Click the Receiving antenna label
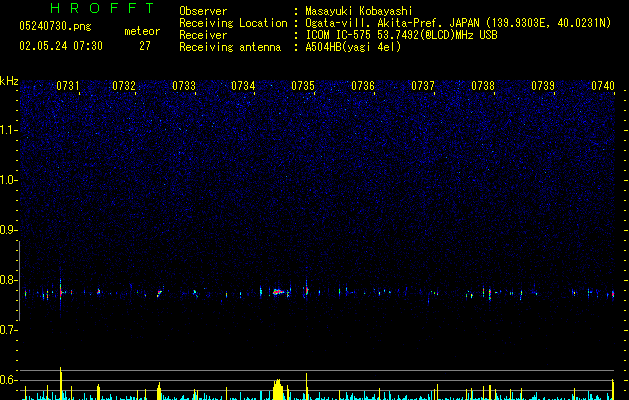 230,47
